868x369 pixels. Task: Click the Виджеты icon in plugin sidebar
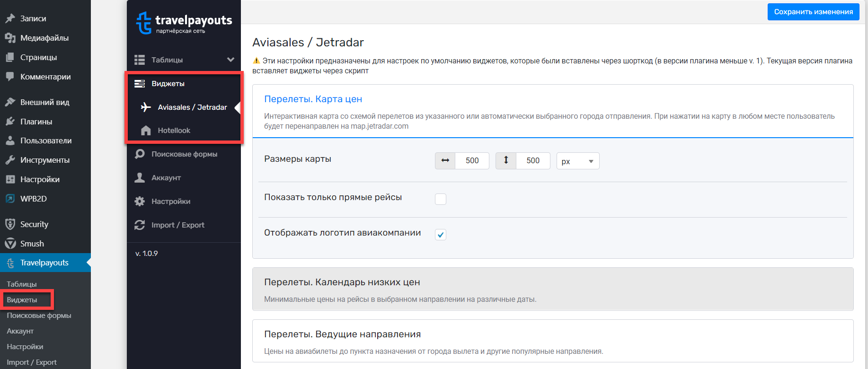[x=140, y=84]
